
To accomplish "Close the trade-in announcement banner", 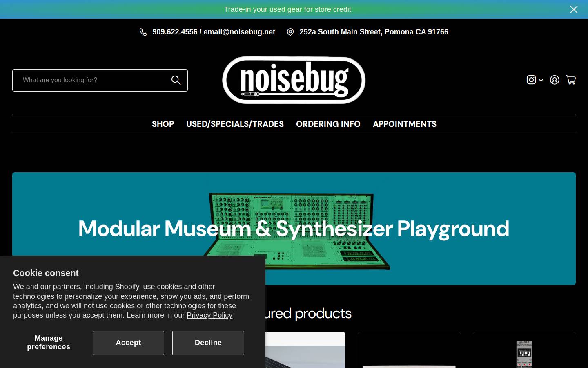I will coord(574,9).
